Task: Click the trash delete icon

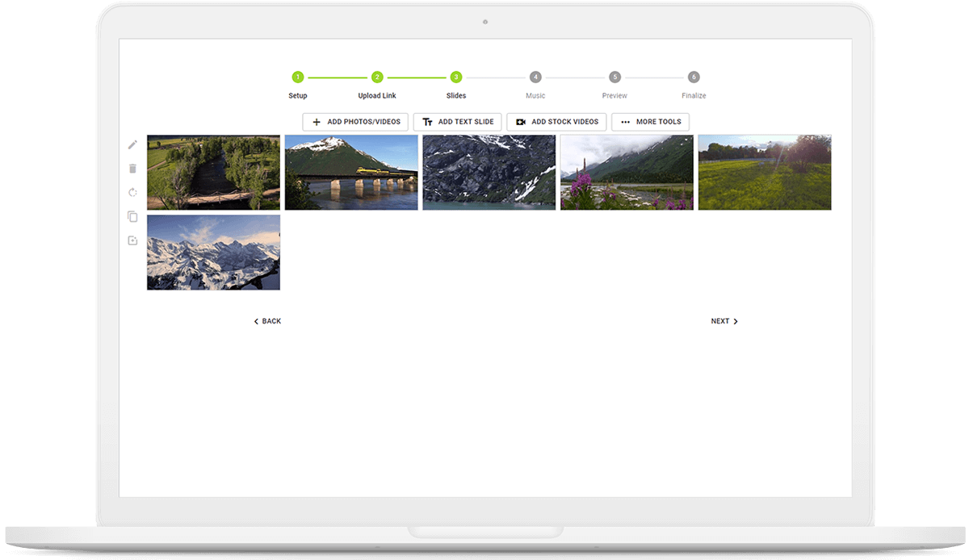Action: pos(132,169)
